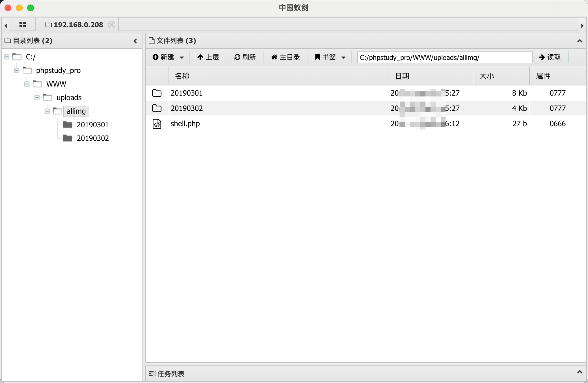The image size is (588, 383).
Task: Collapse the uploads tree node toggle
Action: click(x=37, y=98)
